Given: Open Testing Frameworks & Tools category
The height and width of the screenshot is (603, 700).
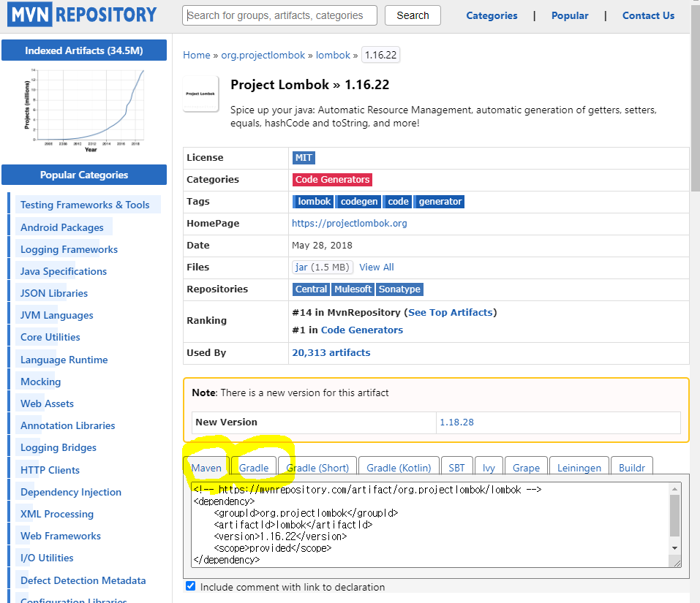Looking at the screenshot, I should pyautogui.click(x=85, y=205).
